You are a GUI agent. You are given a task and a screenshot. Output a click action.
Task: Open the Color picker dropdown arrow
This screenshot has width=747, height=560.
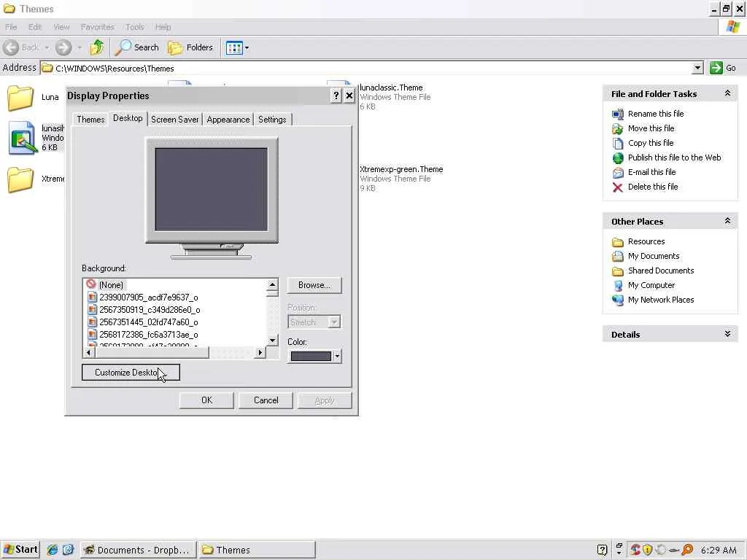(x=337, y=356)
